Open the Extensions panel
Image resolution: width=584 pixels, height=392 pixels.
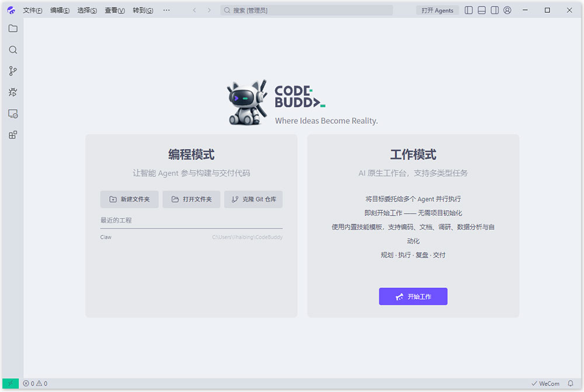click(12, 135)
